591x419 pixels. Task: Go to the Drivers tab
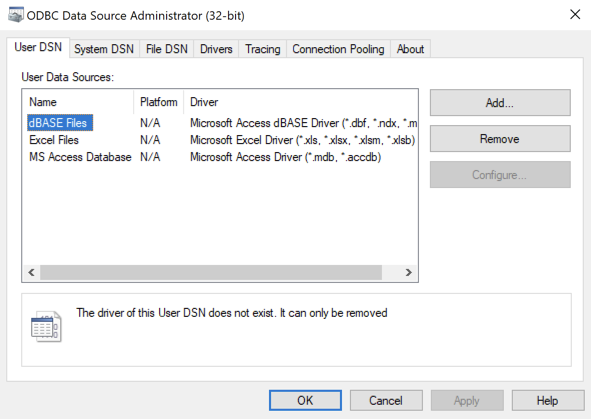click(216, 49)
